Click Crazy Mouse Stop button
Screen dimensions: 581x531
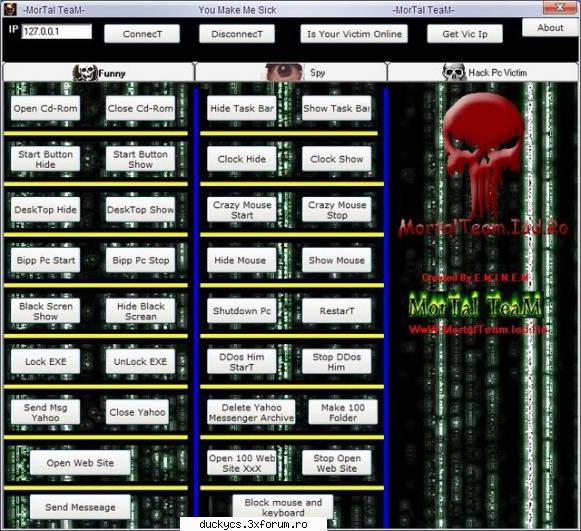(337, 209)
